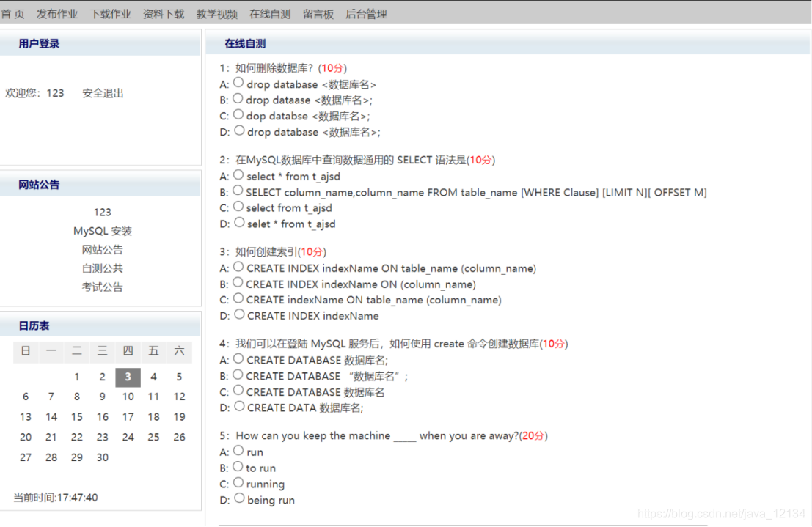Click the 日 weekday header in calendar
The width and height of the screenshot is (812, 527).
(x=26, y=352)
